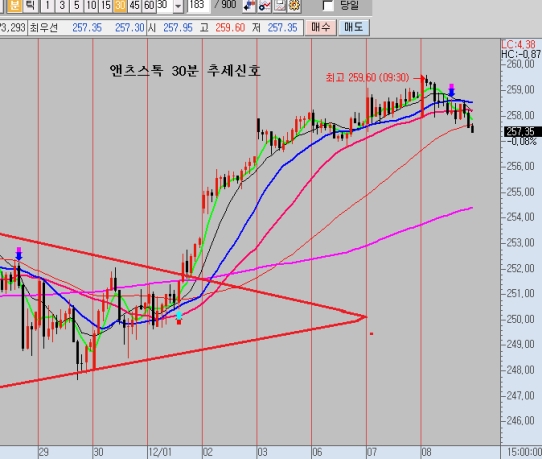542x459 pixels.
Task: Click the bar count field showing 183
Action: coord(198,5)
